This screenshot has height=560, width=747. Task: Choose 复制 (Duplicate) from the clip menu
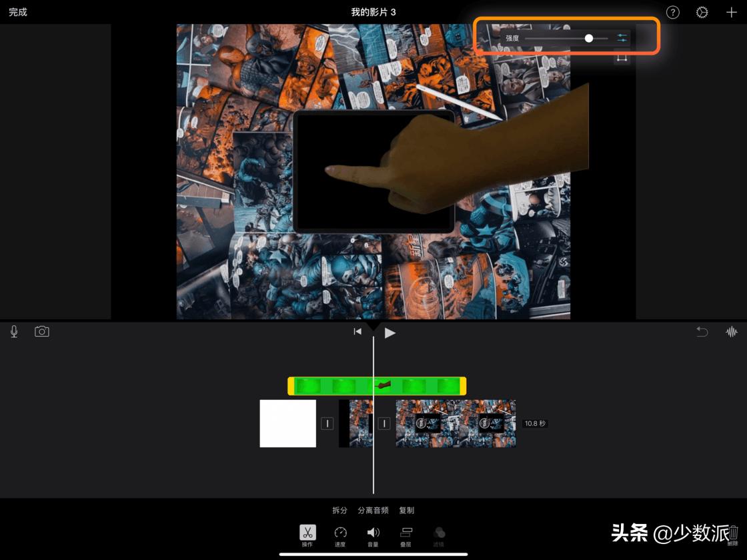coord(407,510)
